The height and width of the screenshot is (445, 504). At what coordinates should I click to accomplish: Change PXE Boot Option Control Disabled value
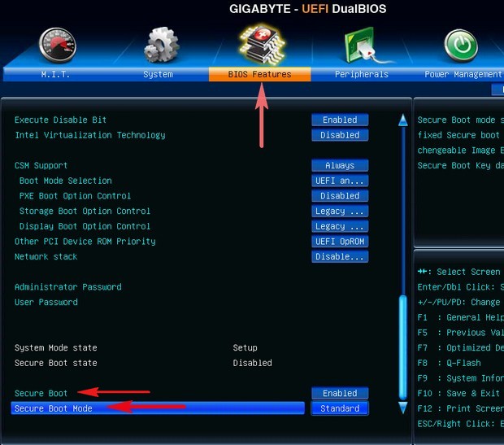340,195
